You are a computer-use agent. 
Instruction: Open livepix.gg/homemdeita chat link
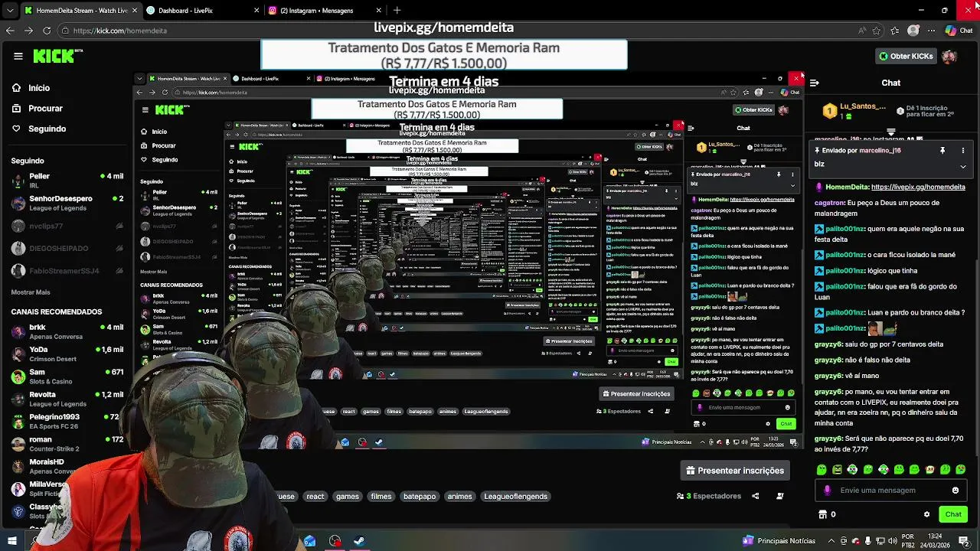coord(918,187)
